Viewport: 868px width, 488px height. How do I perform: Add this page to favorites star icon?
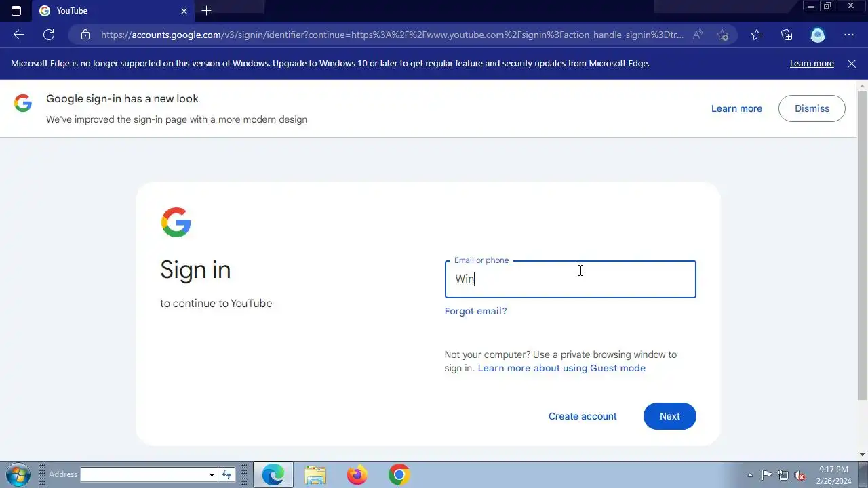[x=722, y=35]
